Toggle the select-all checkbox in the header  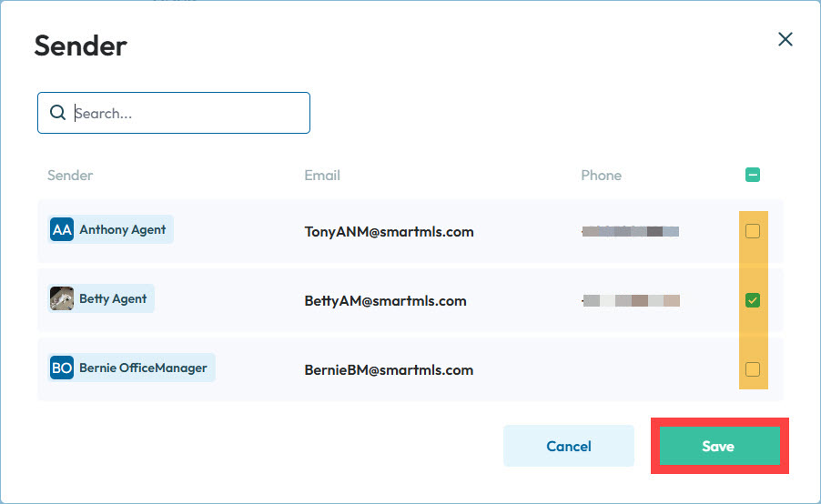point(753,175)
